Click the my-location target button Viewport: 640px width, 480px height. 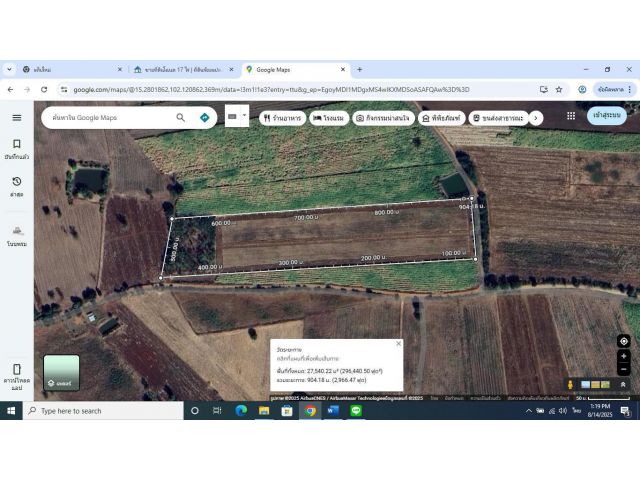tap(624, 341)
